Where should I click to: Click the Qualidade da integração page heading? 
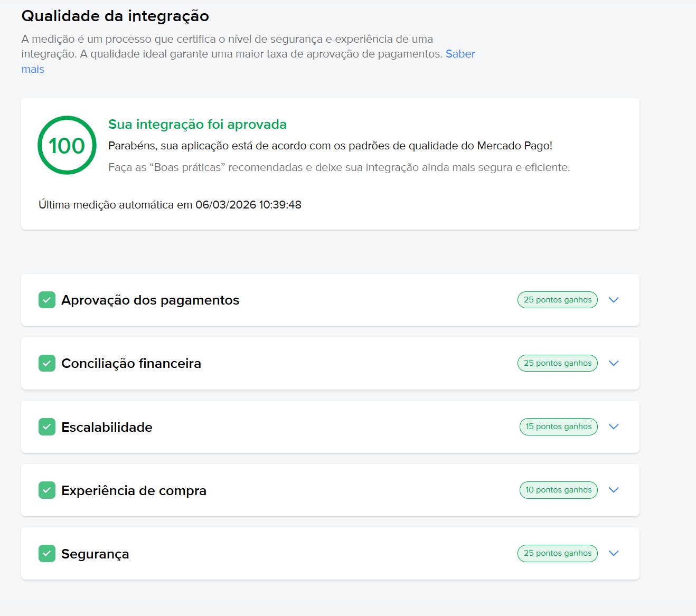coord(115,16)
